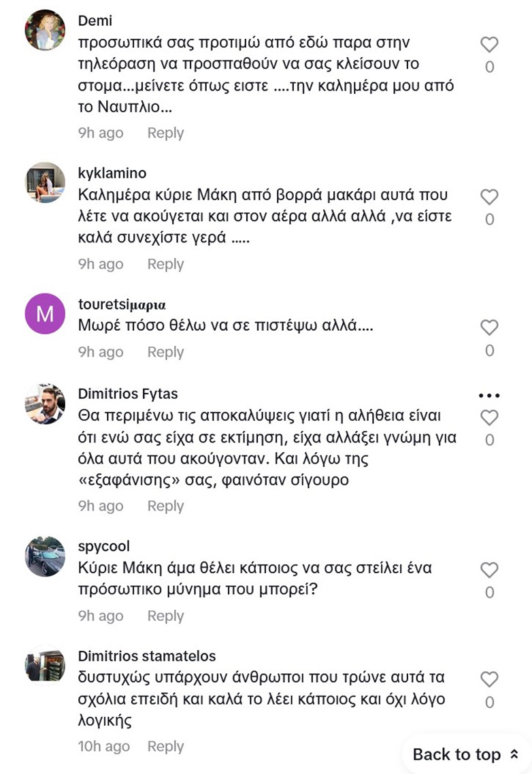Open kyklamino's avatar
This screenshot has height=774, width=532.
point(45,182)
